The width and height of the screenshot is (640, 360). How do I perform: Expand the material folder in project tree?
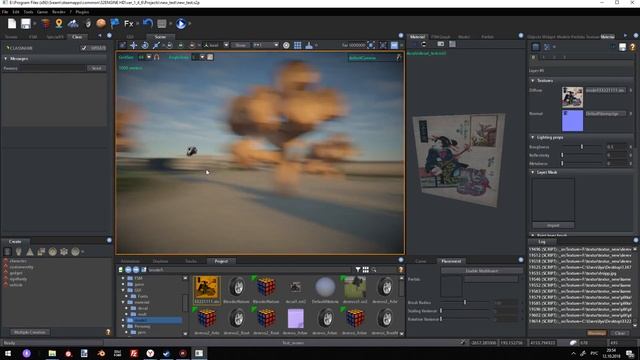tap(123, 302)
